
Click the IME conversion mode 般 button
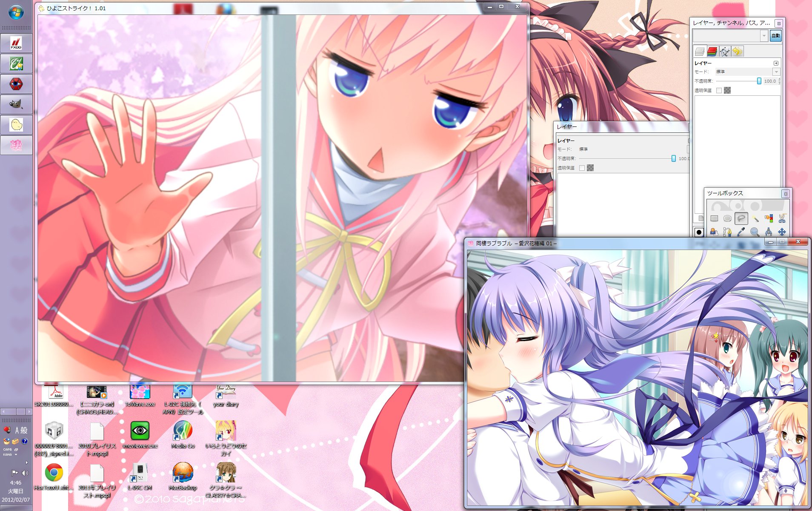[24, 430]
